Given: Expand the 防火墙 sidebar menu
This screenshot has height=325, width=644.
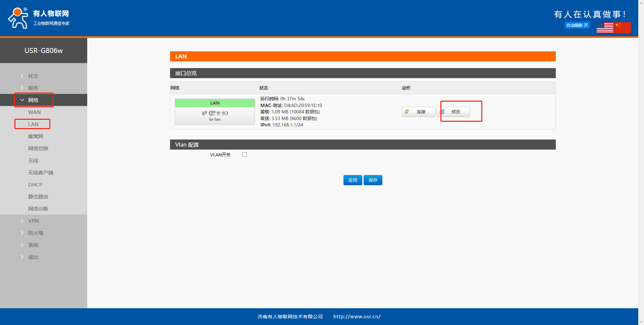Looking at the screenshot, I should [x=36, y=233].
